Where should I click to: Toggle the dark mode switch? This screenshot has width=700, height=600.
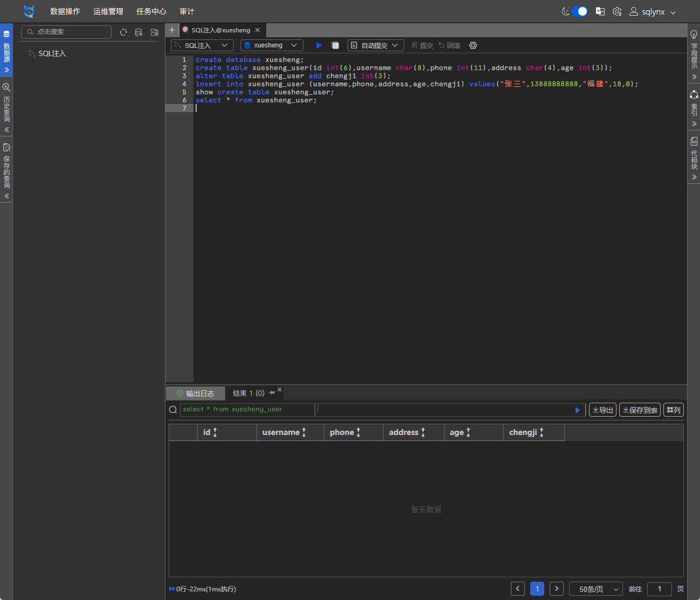point(580,11)
